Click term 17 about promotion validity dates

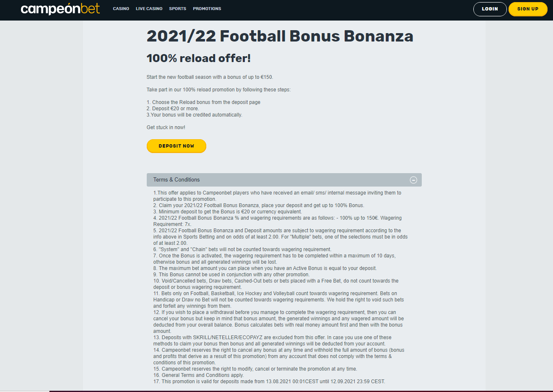point(269,382)
